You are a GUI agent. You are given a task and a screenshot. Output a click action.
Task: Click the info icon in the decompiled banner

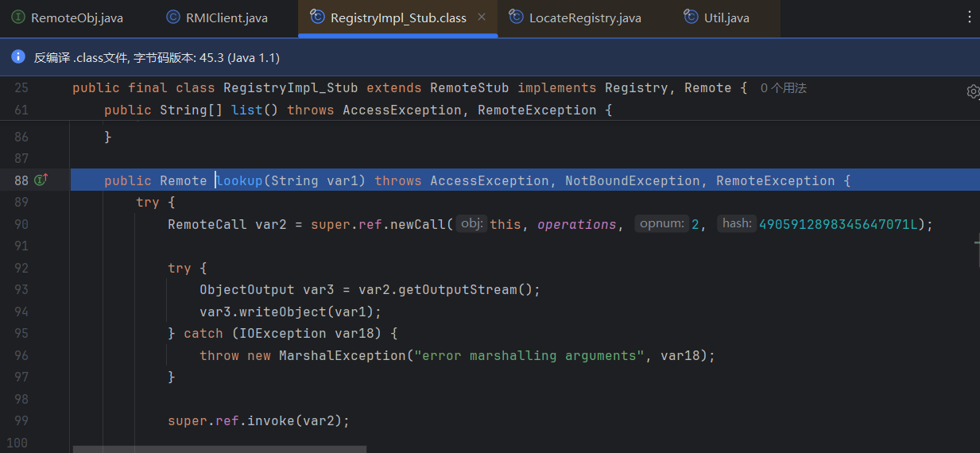18,57
